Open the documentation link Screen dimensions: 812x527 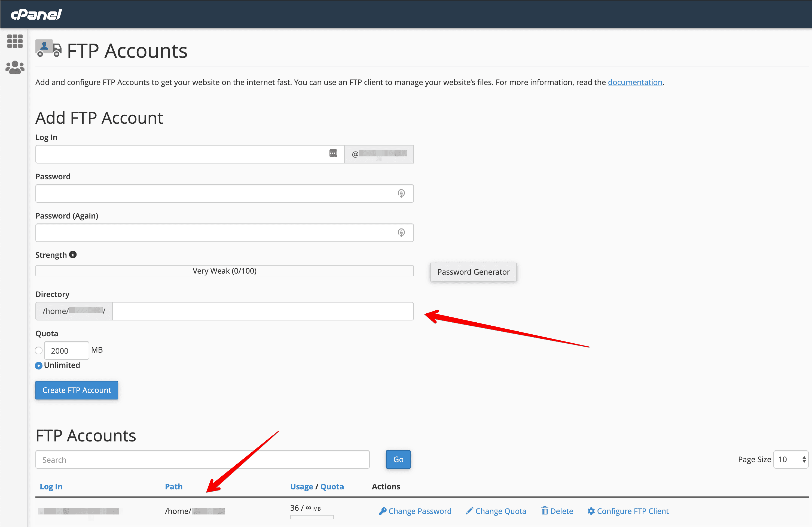coord(635,82)
